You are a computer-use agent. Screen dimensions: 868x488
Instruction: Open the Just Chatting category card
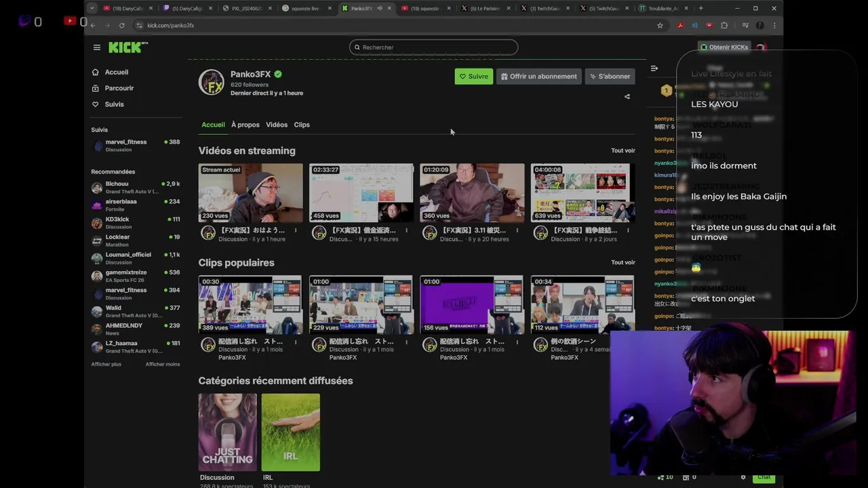coord(227,432)
